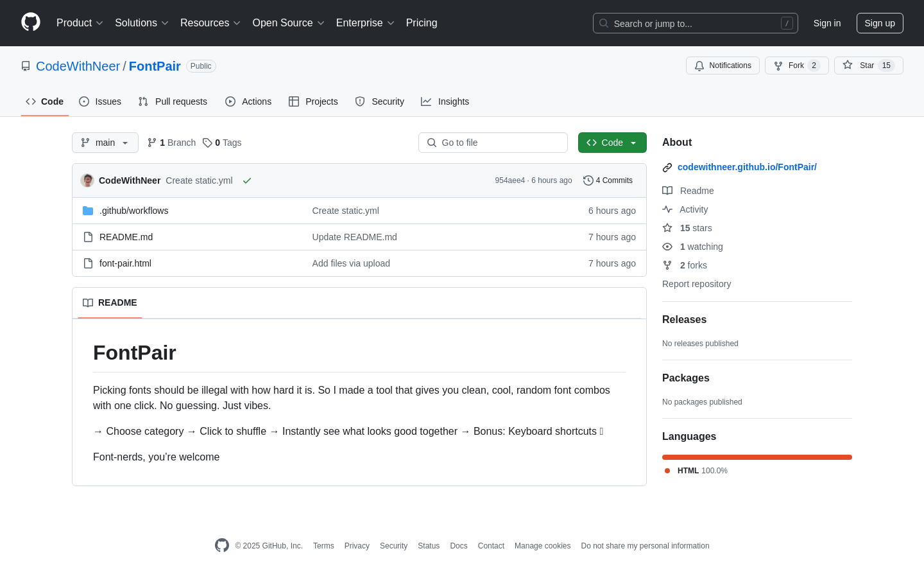Open the Resources dropdown
The image size is (924, 578).
(x=210, y=23)
